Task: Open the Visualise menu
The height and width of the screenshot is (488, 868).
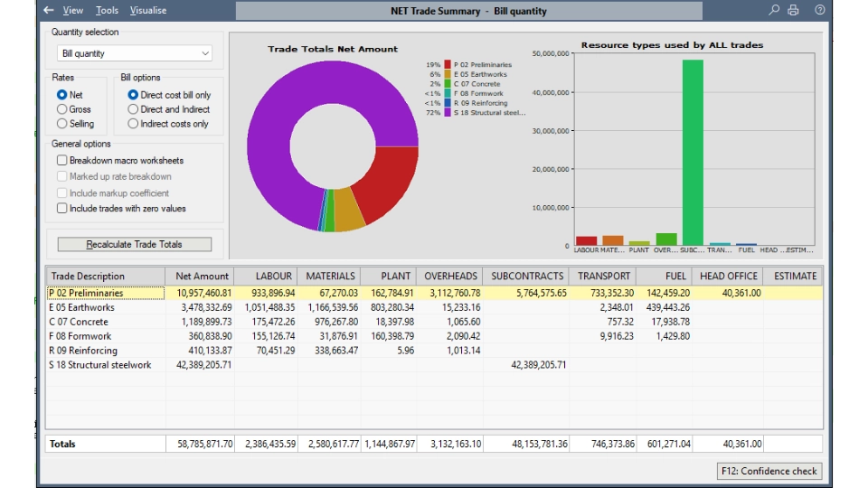Action: (147, 10)
